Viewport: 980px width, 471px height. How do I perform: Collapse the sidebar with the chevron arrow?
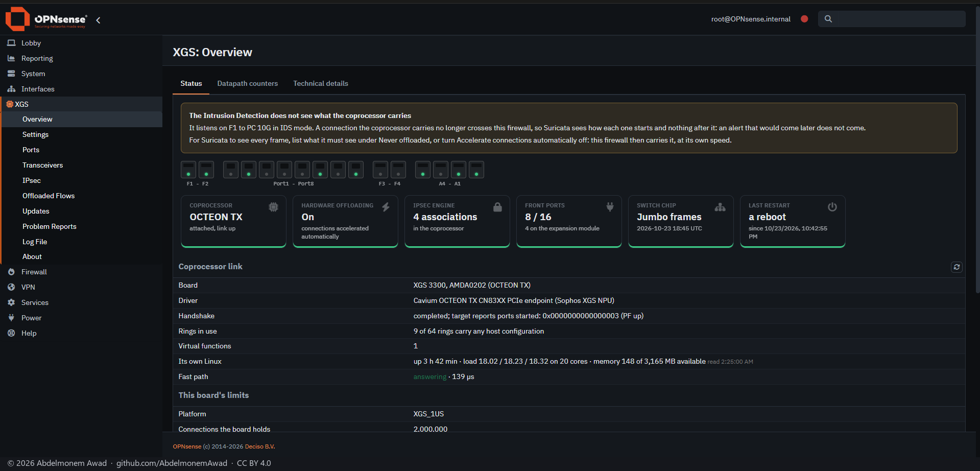coord(98,20)
